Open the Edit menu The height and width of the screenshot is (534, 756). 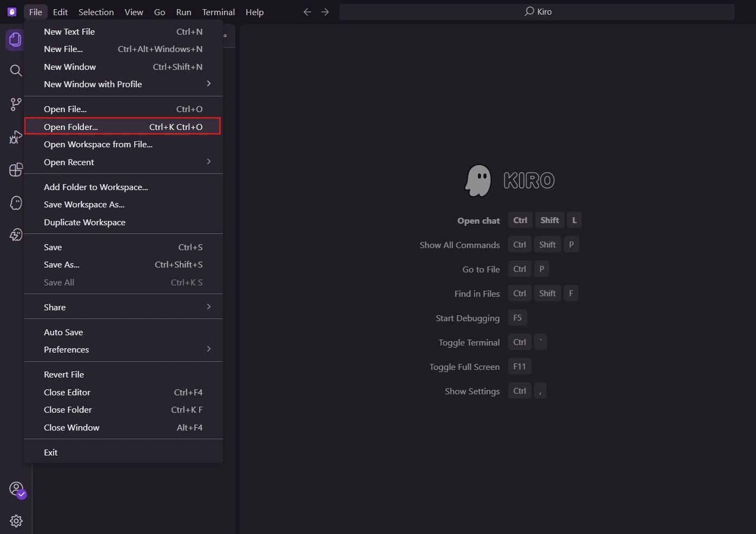[x=60, y=12]
